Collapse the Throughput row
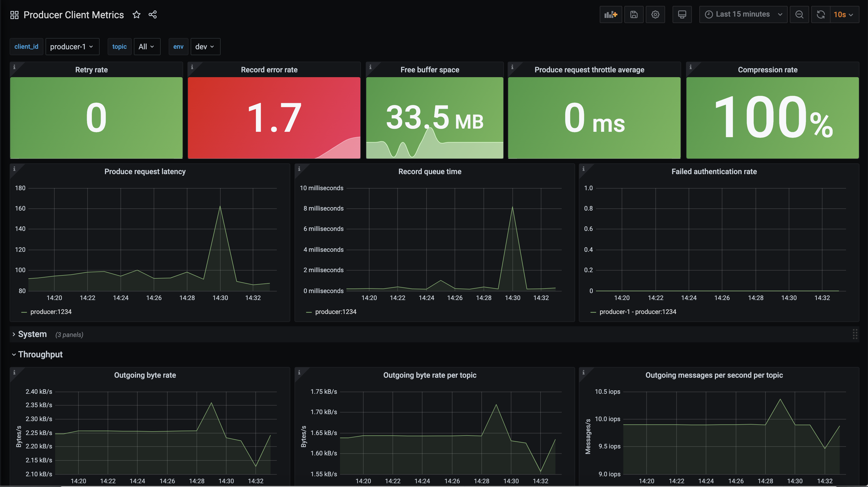868x487 pixels. click(x=40, y=355)
